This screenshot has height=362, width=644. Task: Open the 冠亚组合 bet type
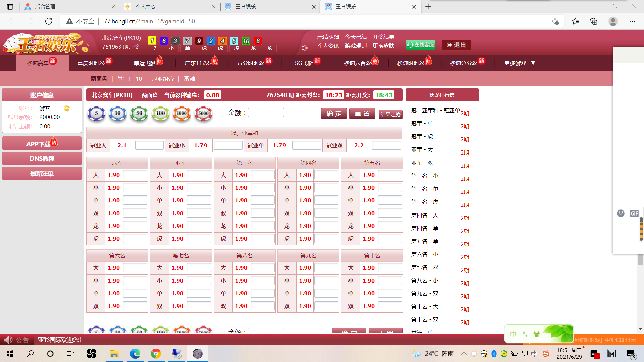163,79
